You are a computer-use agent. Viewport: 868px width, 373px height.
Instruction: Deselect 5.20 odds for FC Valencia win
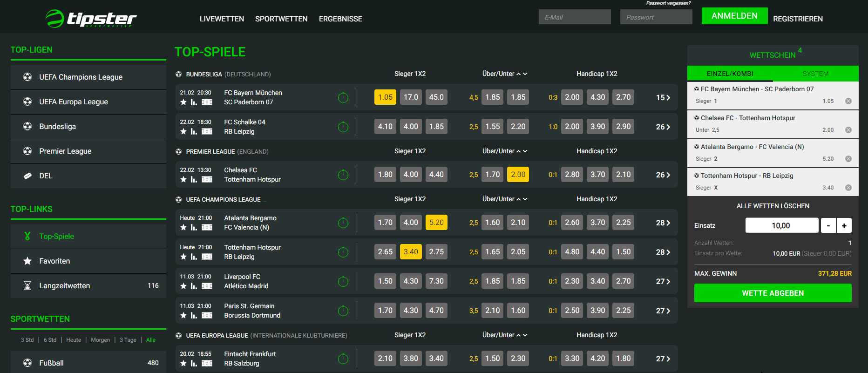pos(436,223)
